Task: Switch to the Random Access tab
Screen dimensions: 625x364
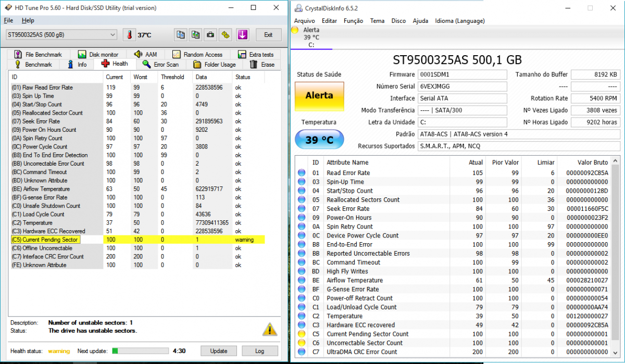Action: click(197, 54)
